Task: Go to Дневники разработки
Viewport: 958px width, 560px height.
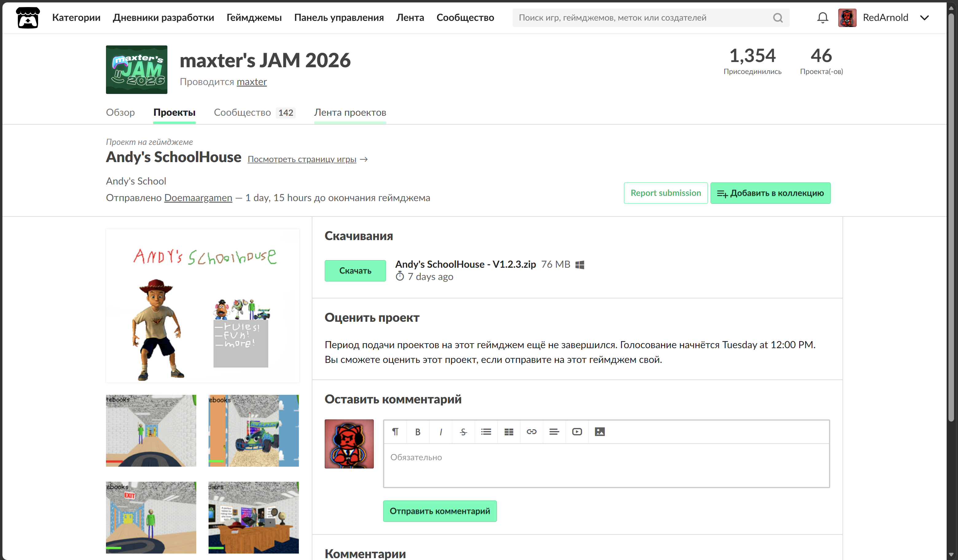Action: (x=163, y=17)
